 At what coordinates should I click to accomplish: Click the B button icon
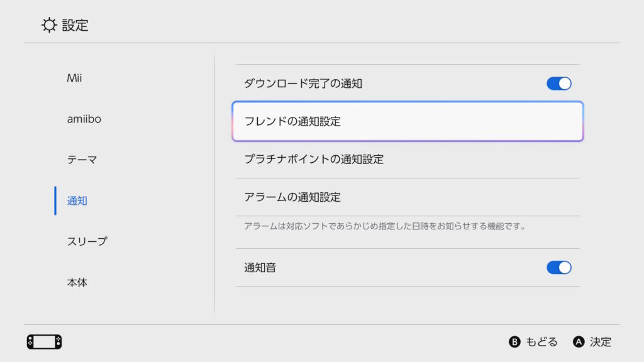pyautogui.click(x=514, y=342)
